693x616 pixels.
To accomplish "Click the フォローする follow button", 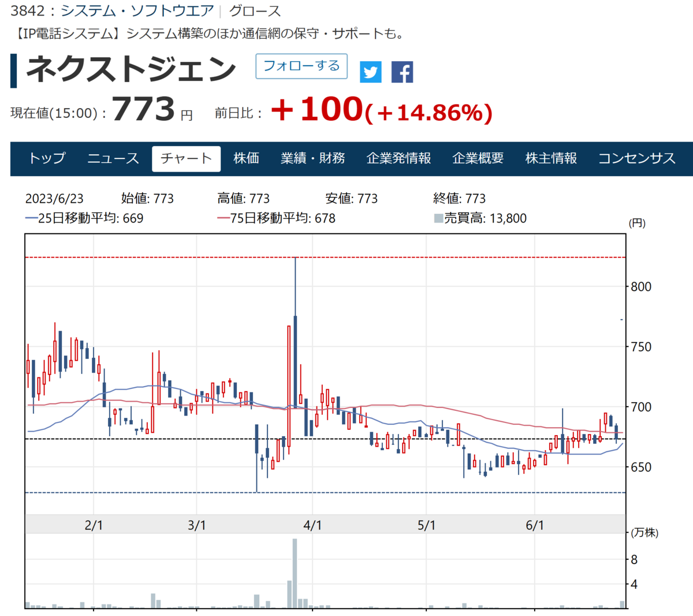I will click(301, 66).
